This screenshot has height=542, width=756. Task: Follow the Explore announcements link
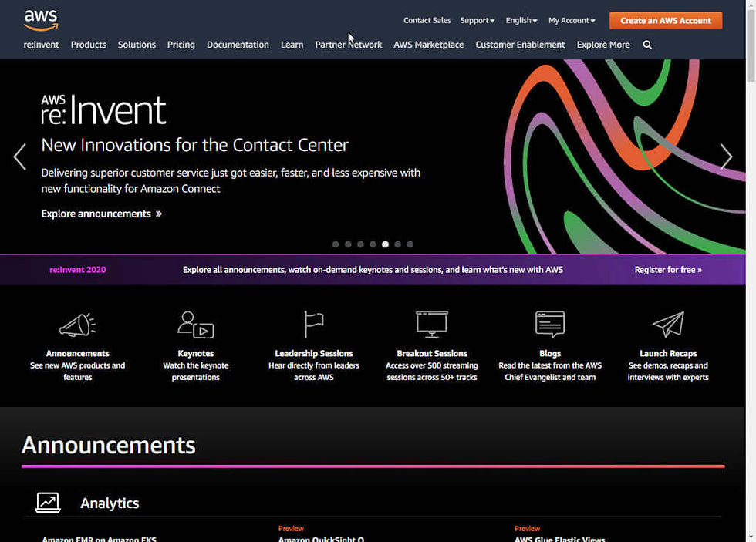101,214
